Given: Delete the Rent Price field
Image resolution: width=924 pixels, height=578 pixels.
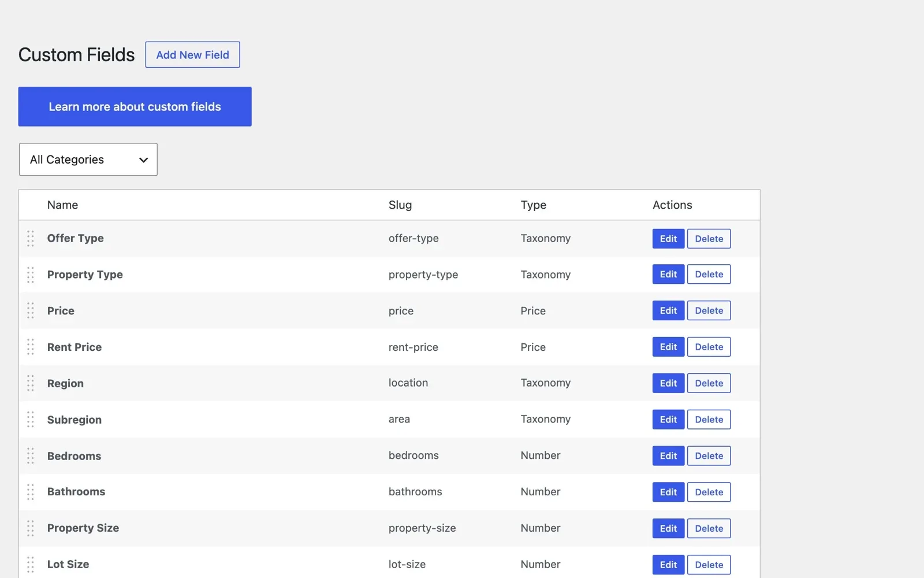Looking at the screenshot, I should point(709,347).
